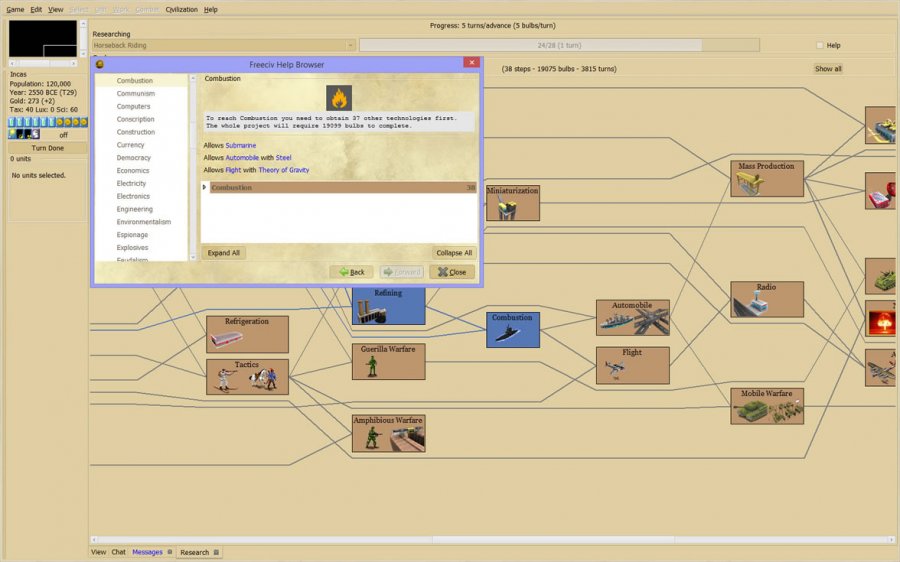The image size is (900, 562).
Task: Click the government indicator icons below tax row
Action: click(x=24, y=134)
